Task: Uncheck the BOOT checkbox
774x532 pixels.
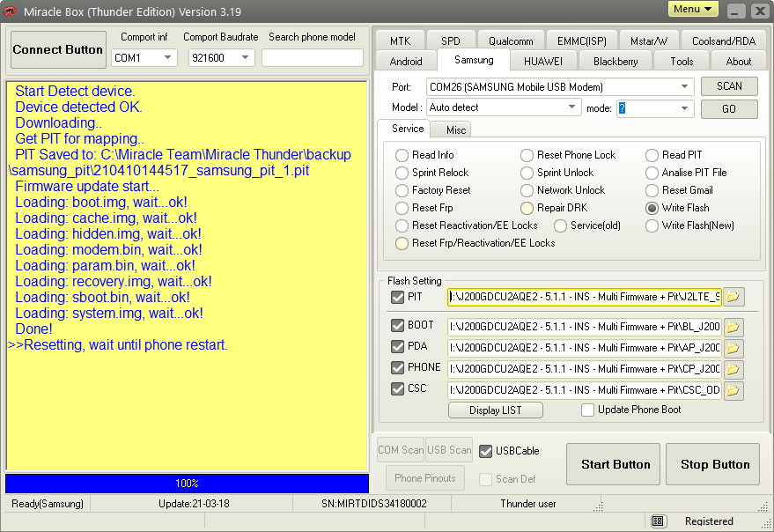Action: pos(397,326)
